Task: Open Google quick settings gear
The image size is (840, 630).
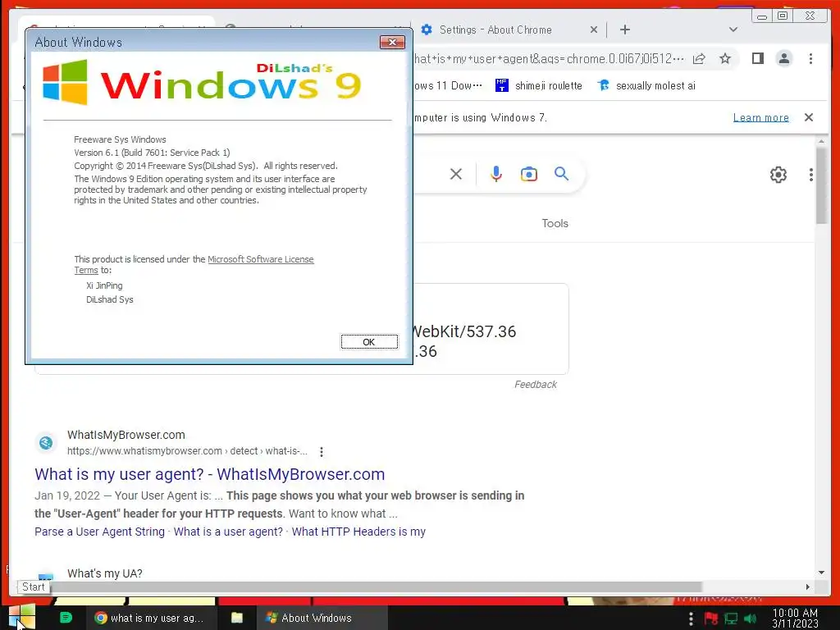Action: click(778, 174)
